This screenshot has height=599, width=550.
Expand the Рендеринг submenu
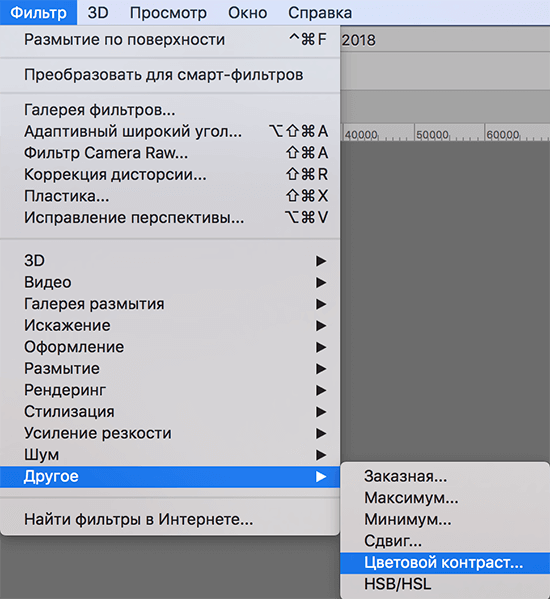[170, 390]
